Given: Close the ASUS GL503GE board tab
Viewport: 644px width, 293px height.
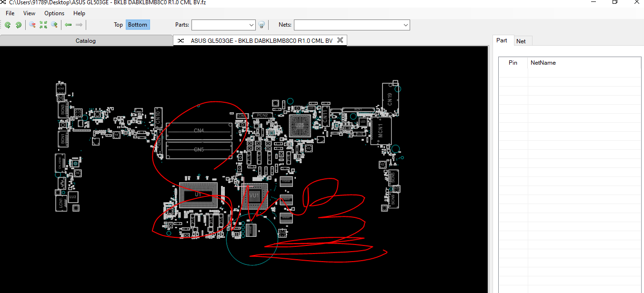Looking at the screenshot, I should click(340, 40).
